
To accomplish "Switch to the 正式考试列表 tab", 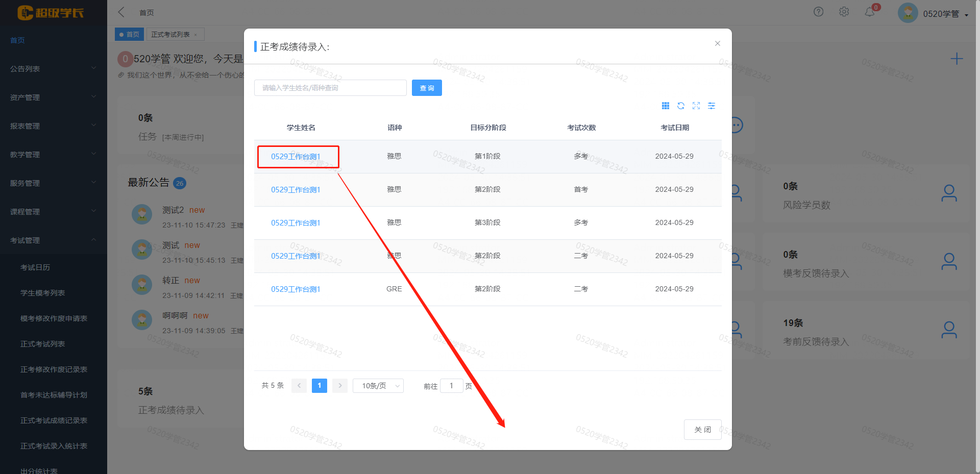I will pos(170,35).
